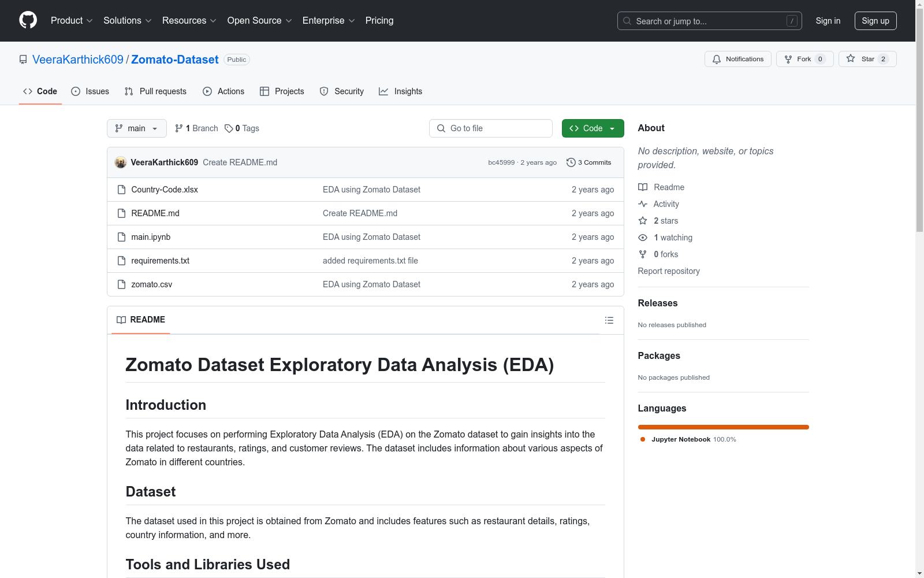Click the commit history clock icon
This screenshot has height=578, width=924.
(571, 162)
